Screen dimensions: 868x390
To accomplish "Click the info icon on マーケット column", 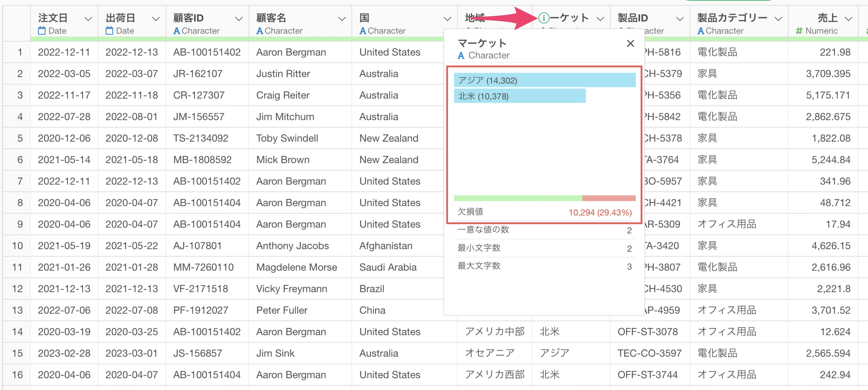I will (543, 18).
